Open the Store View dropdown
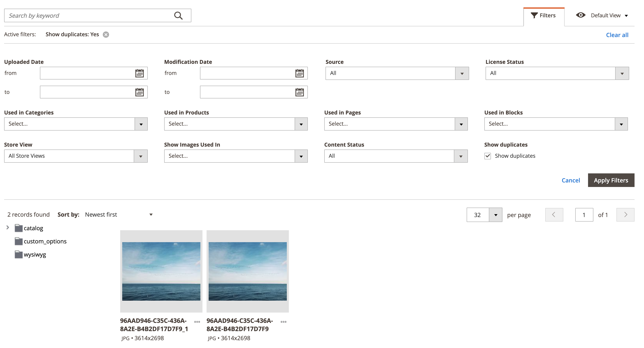644x348 pixels. (76, 156)
